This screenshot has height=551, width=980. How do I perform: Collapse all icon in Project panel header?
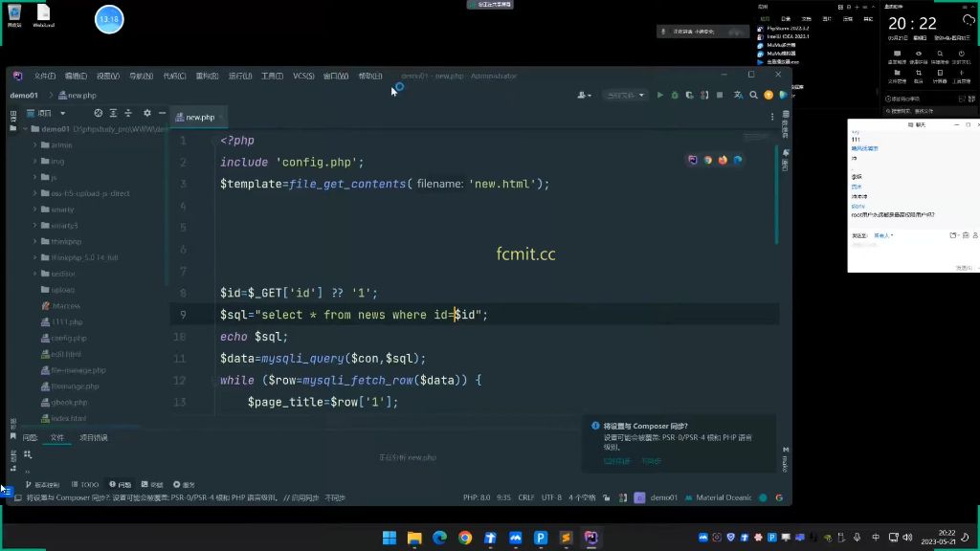pyautogui.click(x=128, y=113)
